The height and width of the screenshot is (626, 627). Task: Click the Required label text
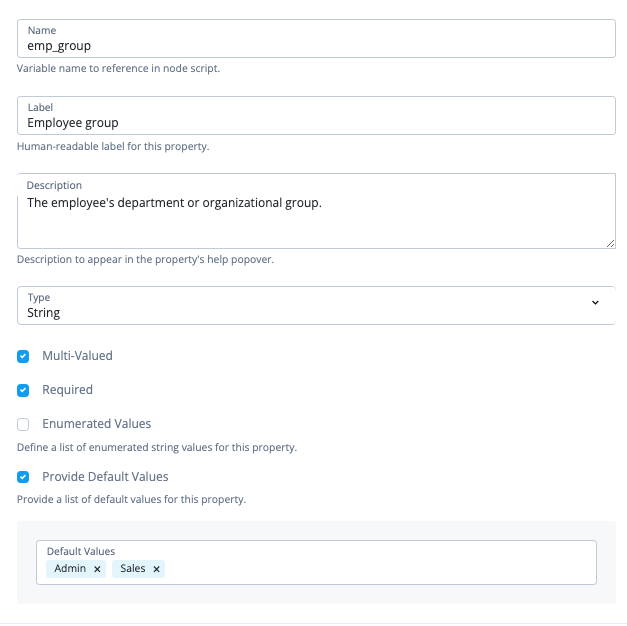(x=67, y=390)
